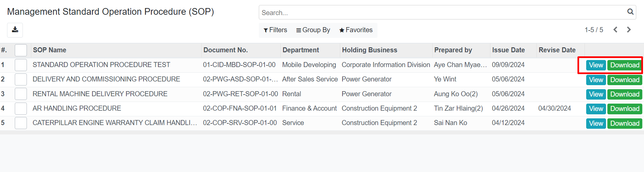Click the Mobile Developing department cell
This screenshot has height=172, width=644.
[309, 65]
